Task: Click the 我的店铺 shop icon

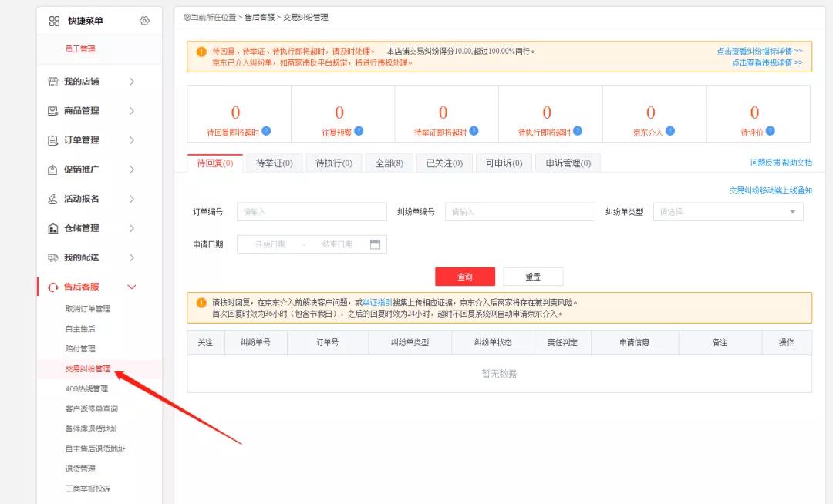Action: [x=52, y=82]
